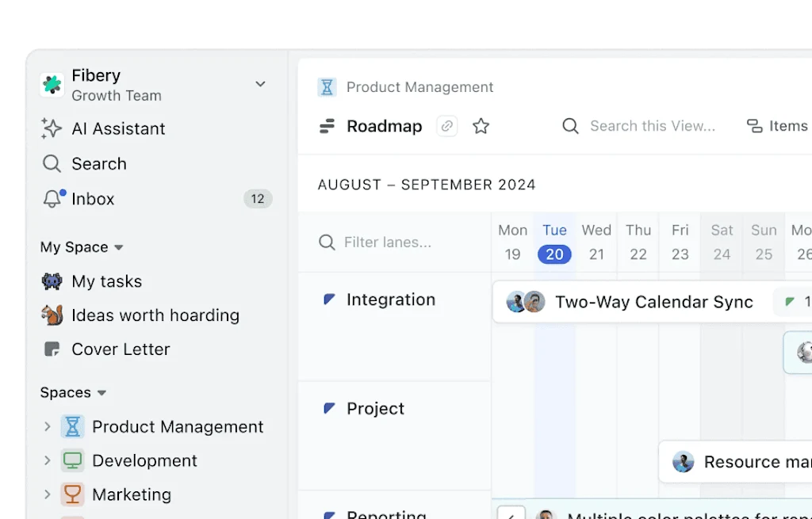Collapse the My Space section arrow
Image resolution: width=812 pixels, height=519 pixels.
119,247
